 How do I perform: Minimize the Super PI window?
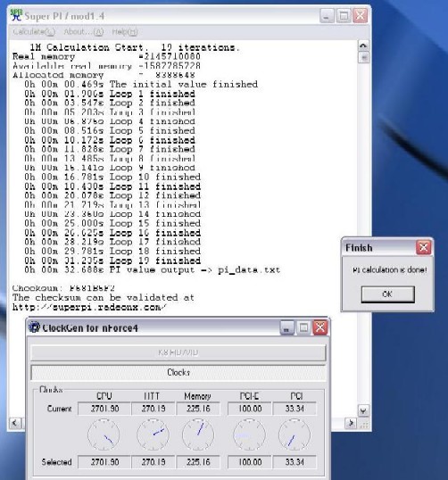(x=327, y=15)
